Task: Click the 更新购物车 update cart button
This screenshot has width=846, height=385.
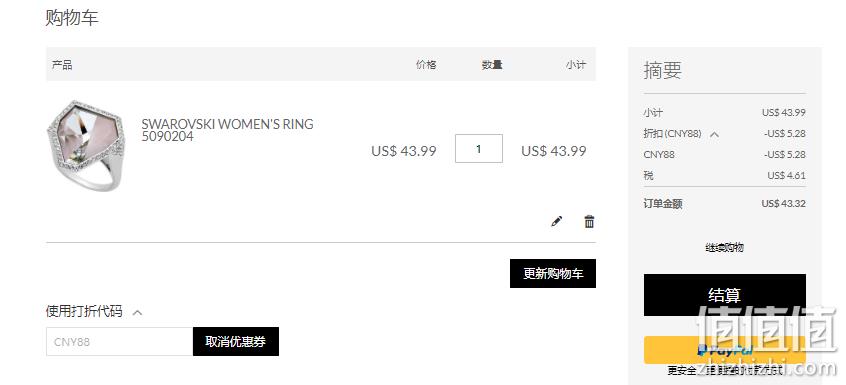Action: (553, 273)
